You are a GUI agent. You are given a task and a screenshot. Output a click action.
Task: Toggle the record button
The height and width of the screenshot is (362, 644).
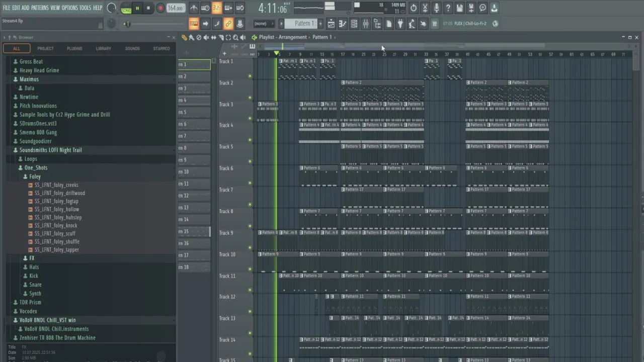click(x=160, y=8)
